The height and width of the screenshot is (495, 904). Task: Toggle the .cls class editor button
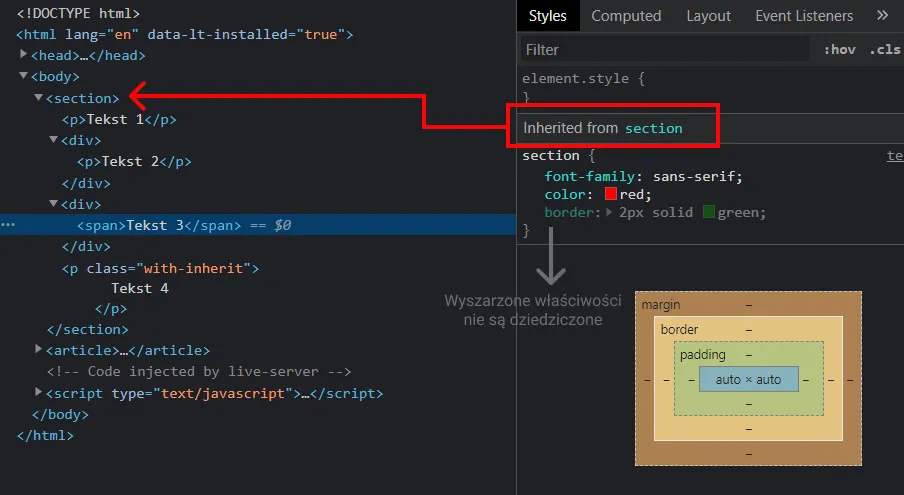tap(885, 50)
